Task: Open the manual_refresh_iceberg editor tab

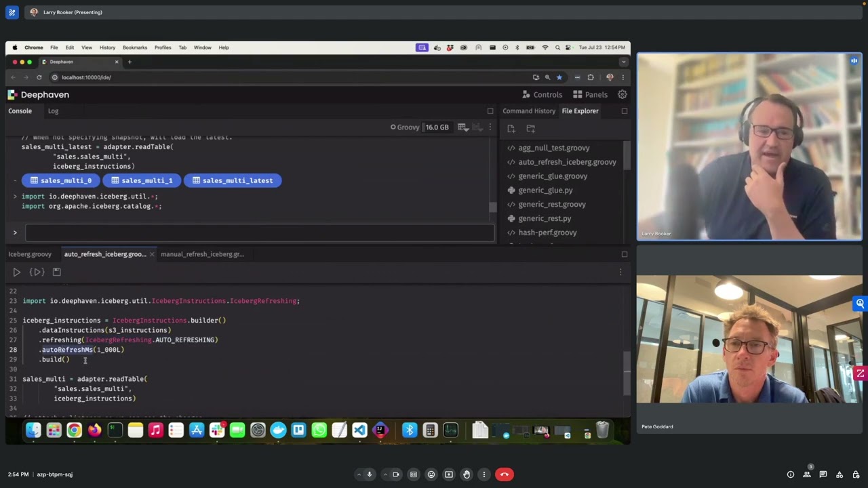Action: coord(202,254)
